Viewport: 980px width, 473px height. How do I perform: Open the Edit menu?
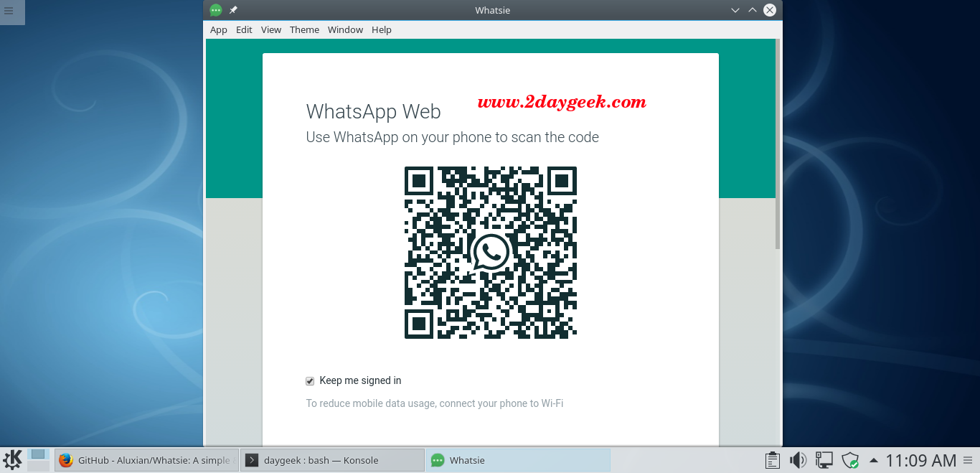[x=244, y=29]
